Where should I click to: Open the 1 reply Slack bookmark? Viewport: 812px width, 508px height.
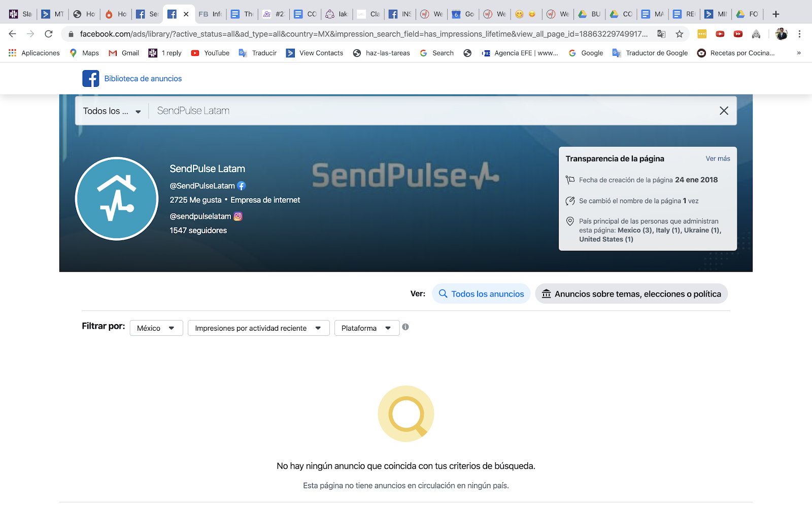165,53
